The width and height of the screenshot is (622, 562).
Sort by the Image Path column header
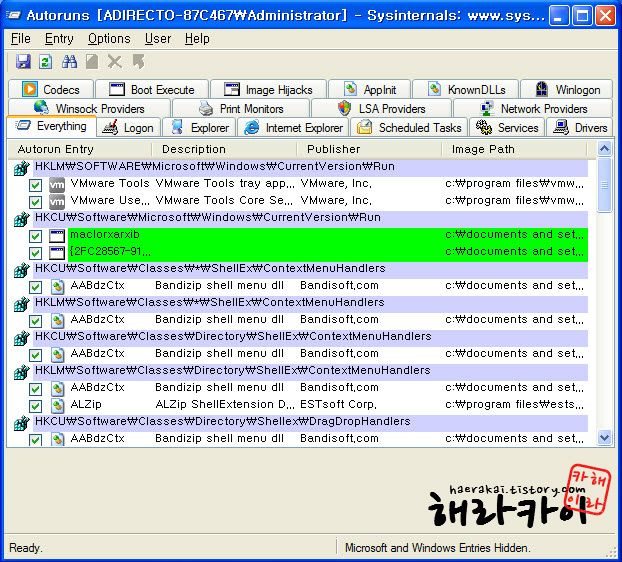(x=514, y=149)
